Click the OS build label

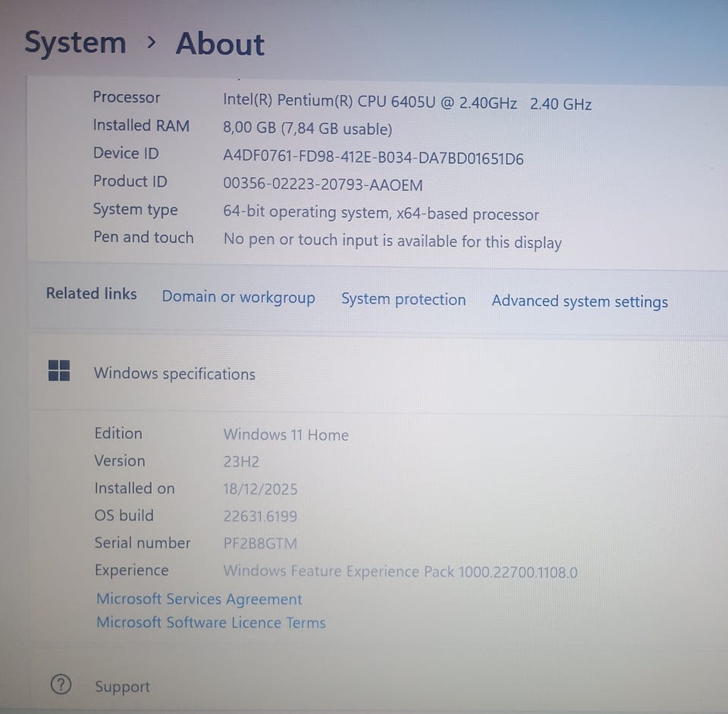point(124,516)
